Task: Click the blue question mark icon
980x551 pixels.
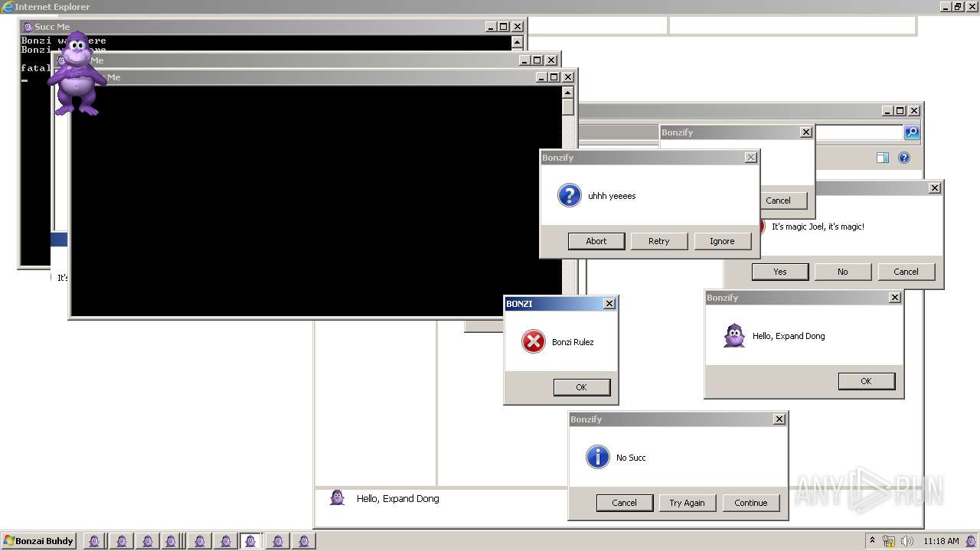Action: (569, 195)
